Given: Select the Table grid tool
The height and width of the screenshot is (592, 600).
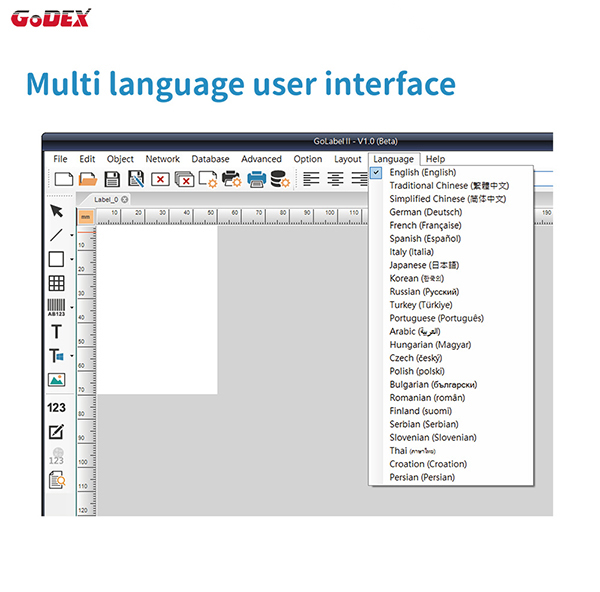Looking at the screenshot, I should point(56,283).
